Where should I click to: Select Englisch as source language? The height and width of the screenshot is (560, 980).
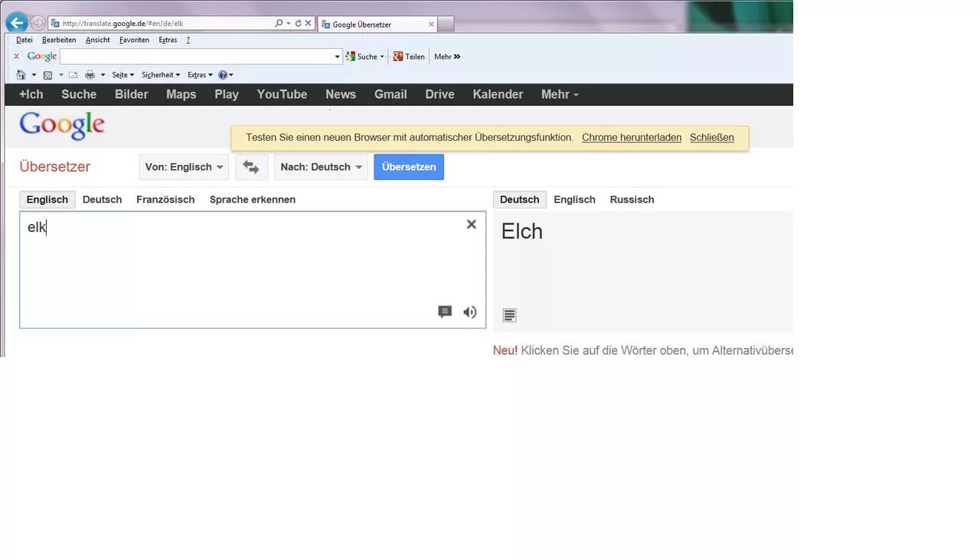(x=47, y=200)
